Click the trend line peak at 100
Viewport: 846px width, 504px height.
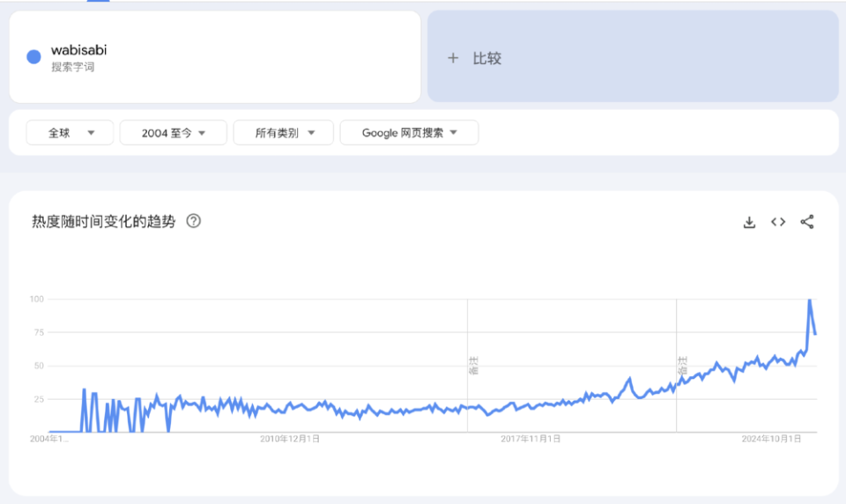[x=810, y=300]
